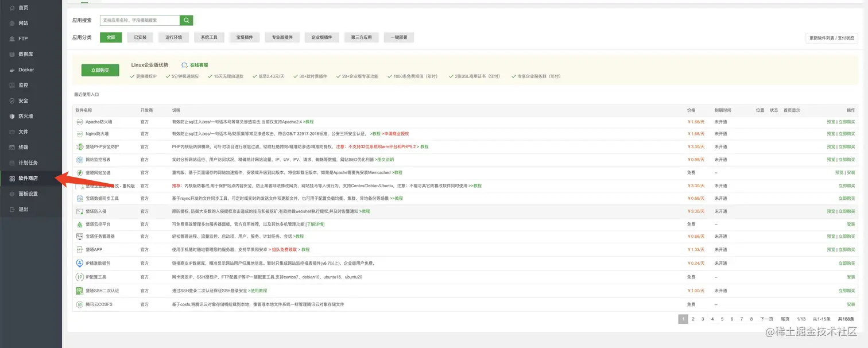868x348 pixels.
Task: Click the IP精准数据包 location icon
Action: point(80,263)
